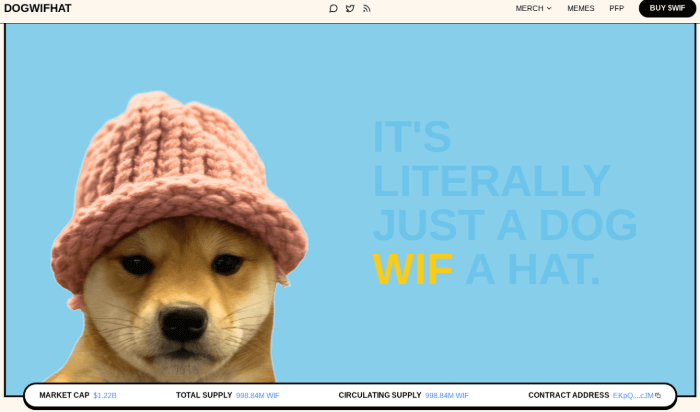Click the MARKET CAP label
The image size is (700, 412).
point(64,395)
